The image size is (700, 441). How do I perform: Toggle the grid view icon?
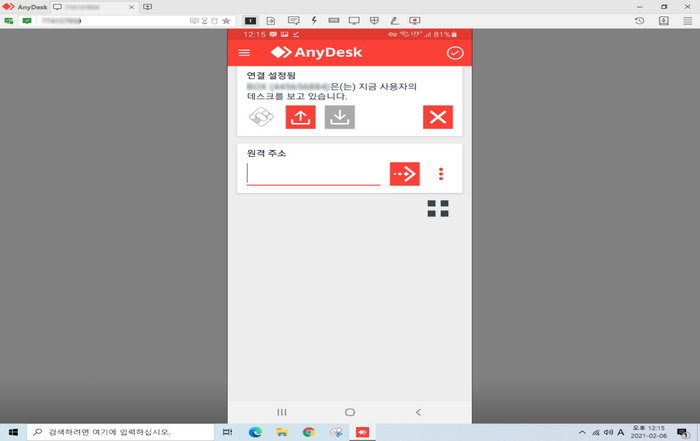pos(438,208)
